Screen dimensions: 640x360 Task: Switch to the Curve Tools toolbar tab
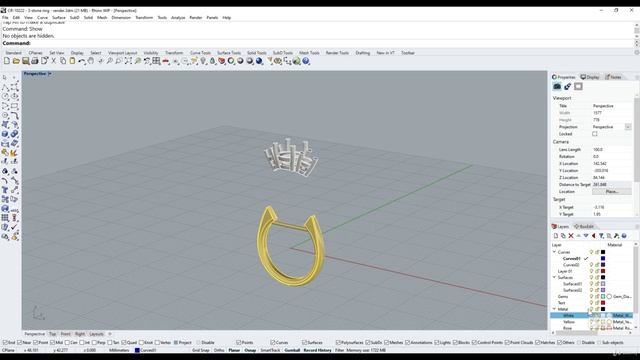pos(200,53)
